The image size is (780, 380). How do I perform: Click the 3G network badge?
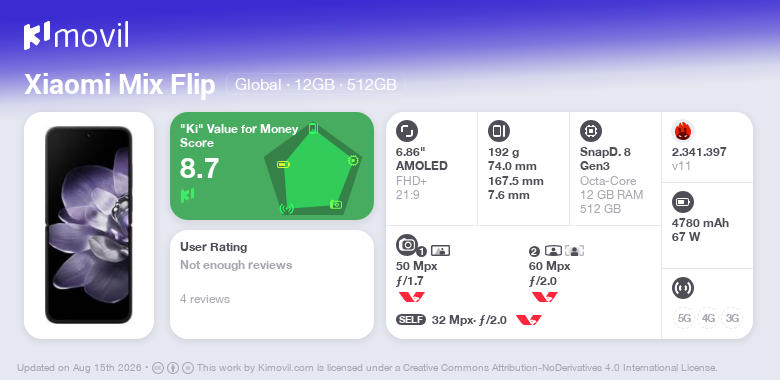(732, 318)
